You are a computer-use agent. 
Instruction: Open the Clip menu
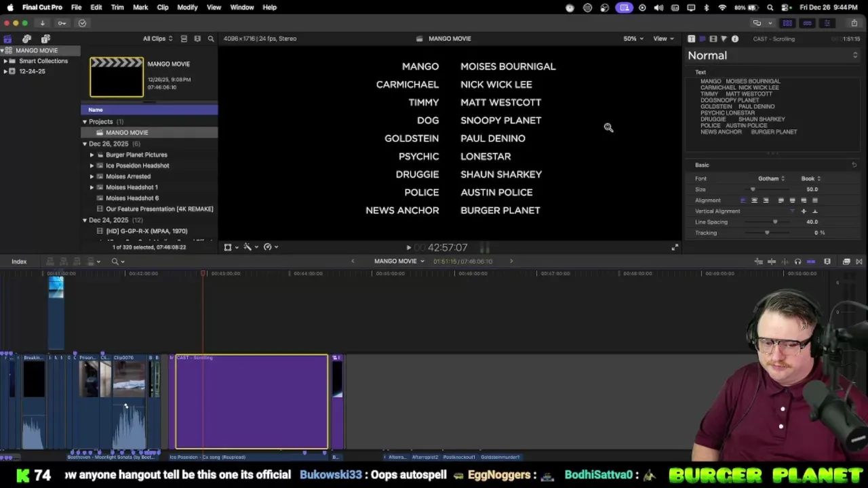click(x=163, y=7)
